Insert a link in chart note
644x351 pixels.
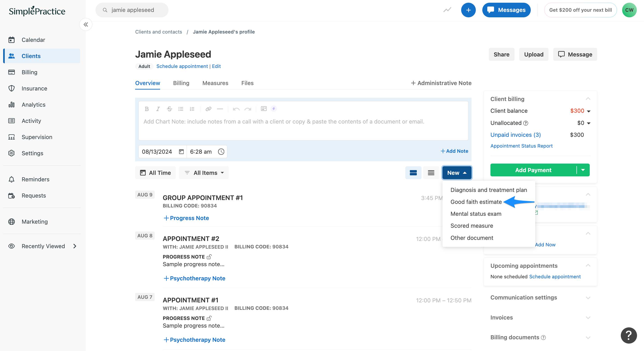[x=209, y=109]
